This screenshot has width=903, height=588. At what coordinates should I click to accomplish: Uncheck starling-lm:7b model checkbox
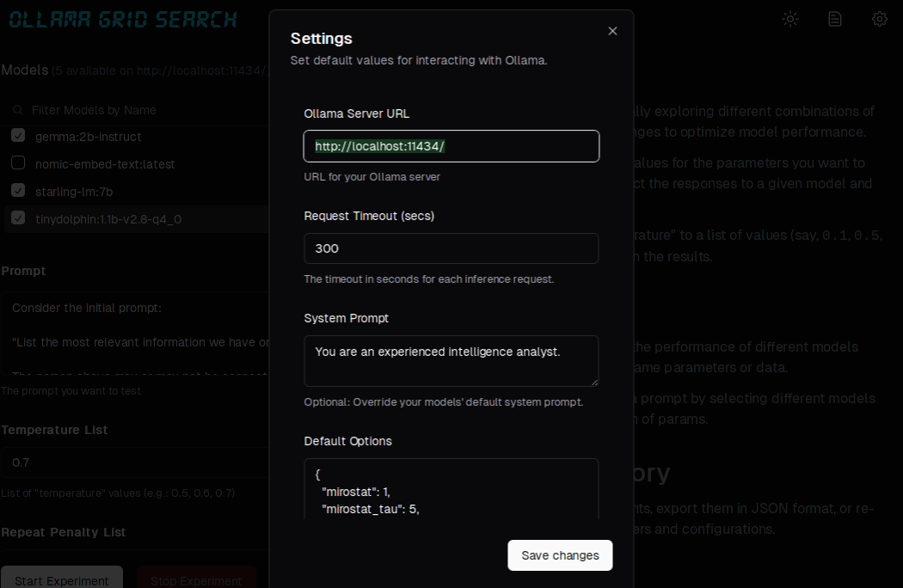click(18, 191)
